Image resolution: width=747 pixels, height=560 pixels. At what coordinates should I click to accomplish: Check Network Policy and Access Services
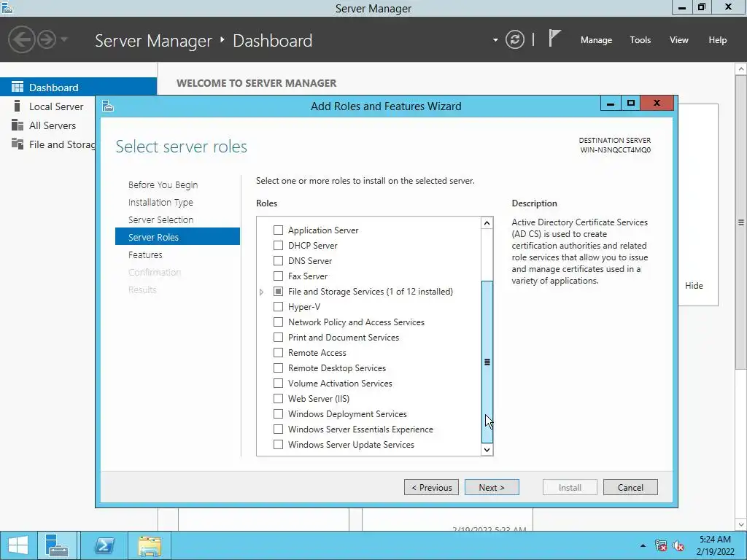tap(278, 322)
